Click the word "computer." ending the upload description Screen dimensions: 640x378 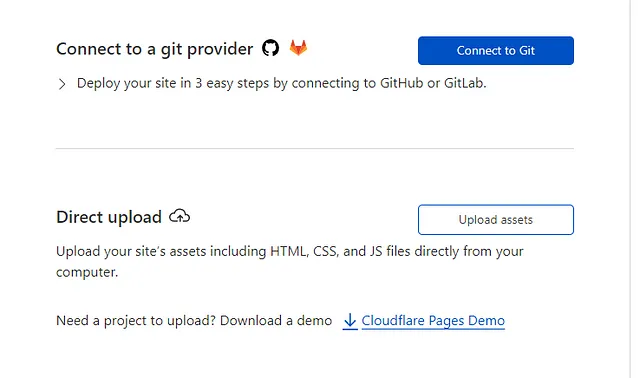pos(87,272)
